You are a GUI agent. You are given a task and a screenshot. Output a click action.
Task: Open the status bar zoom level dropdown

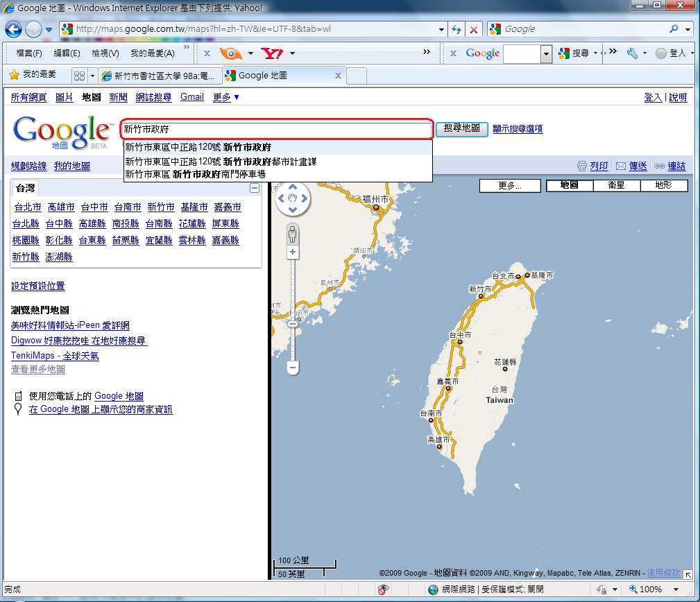[676, 590]
